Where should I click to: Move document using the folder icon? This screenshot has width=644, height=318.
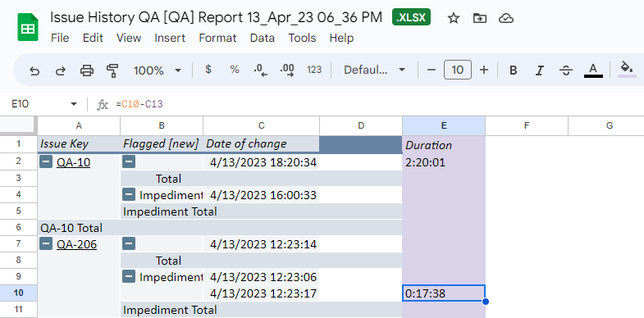[480, 18]
